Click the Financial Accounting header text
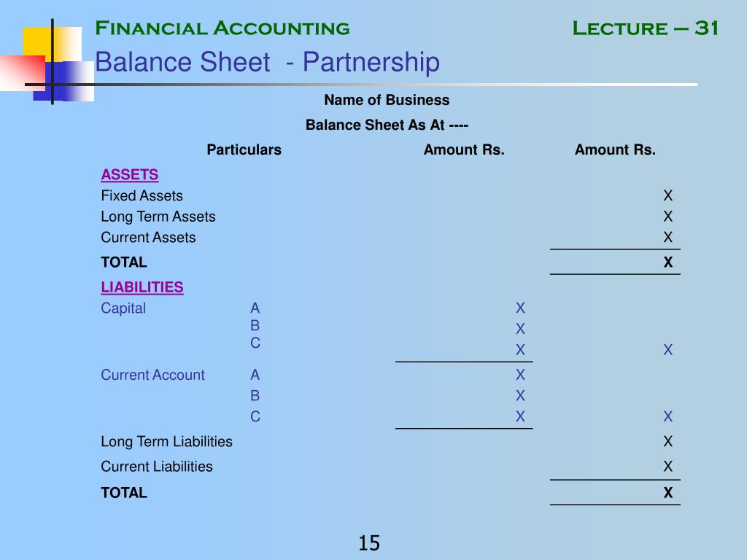The width and height of the screenshot is (747, 560). pyautogui.click(x=222, y=28)
